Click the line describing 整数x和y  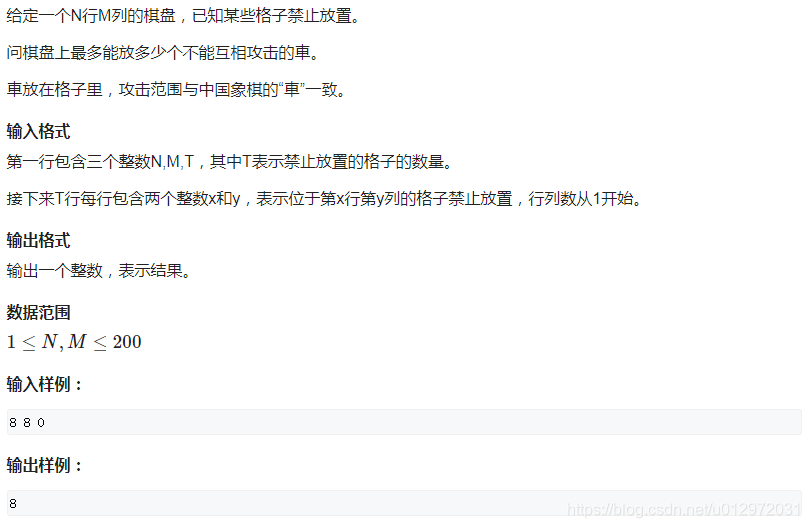coord(325,199)
